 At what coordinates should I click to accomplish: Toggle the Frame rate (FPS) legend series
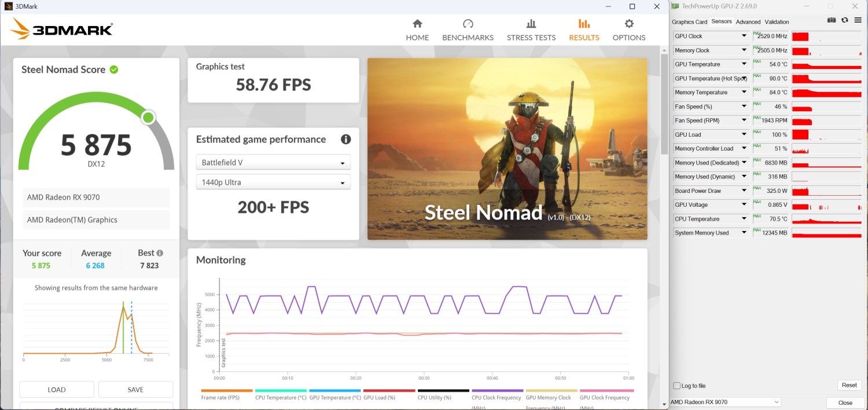[227, 394]
